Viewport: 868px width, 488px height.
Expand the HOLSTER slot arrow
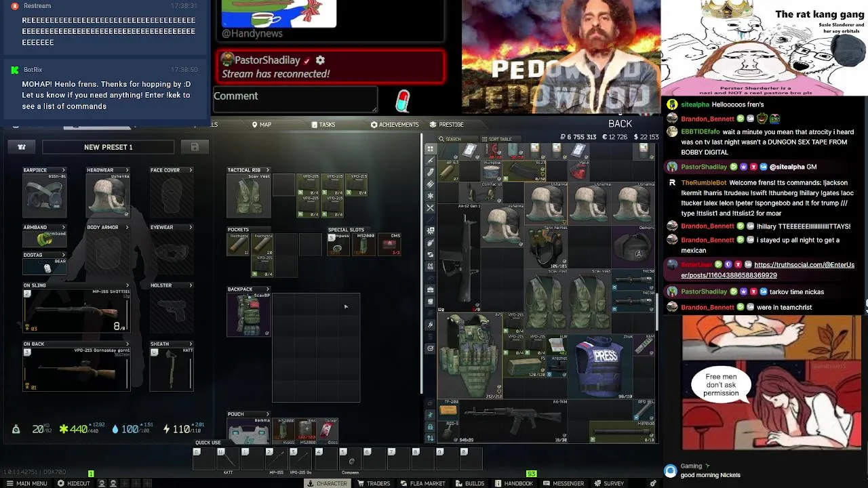[191, 285]
